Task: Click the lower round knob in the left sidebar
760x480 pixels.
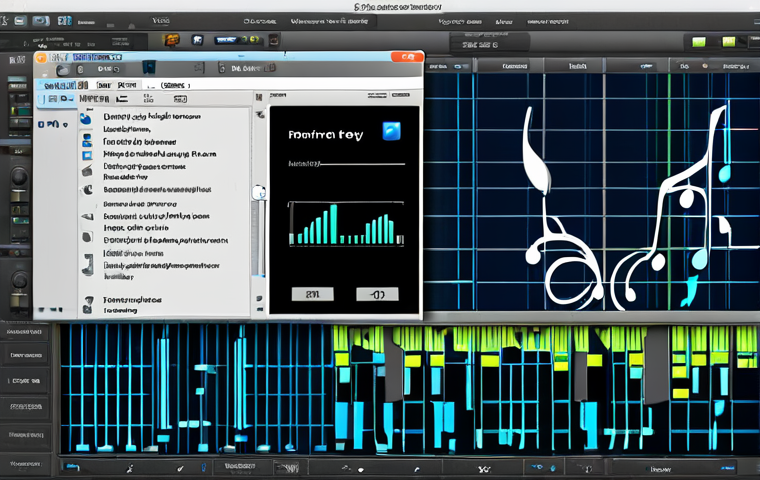Action: click(19, 280)
